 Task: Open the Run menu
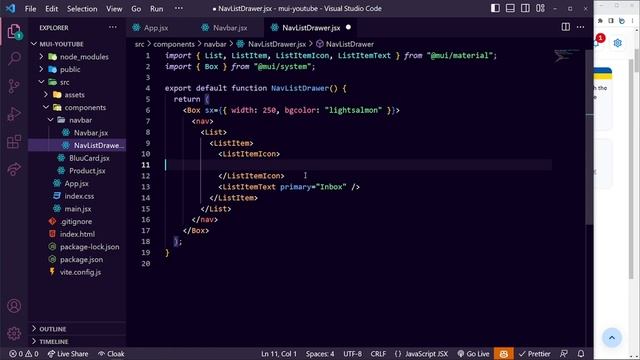coord(156,9)
